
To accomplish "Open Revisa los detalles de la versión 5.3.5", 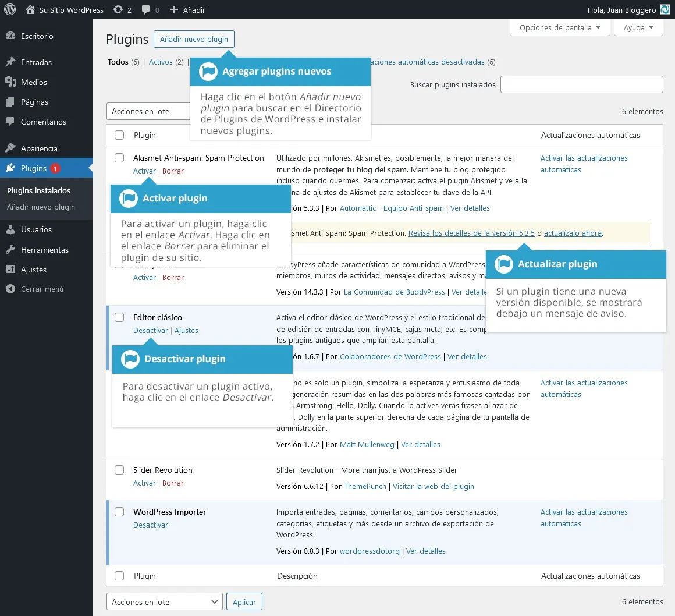I will 471,233.
